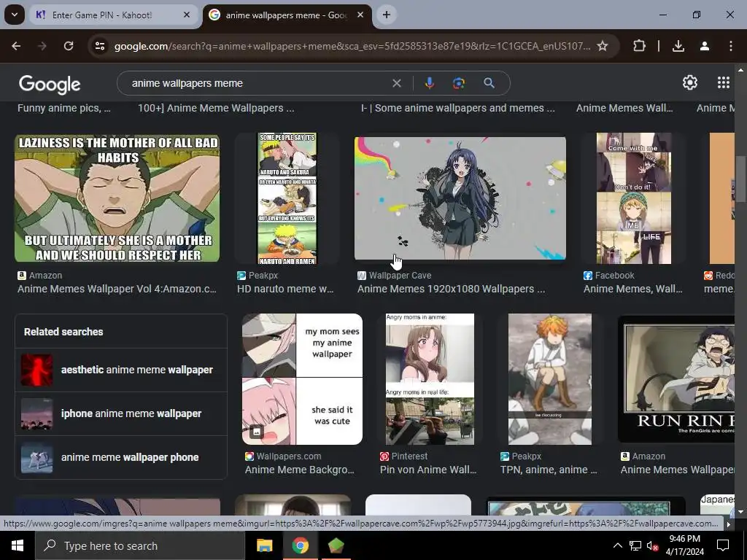Click the Chrome taskbar icon

click(x=300, y=545)
